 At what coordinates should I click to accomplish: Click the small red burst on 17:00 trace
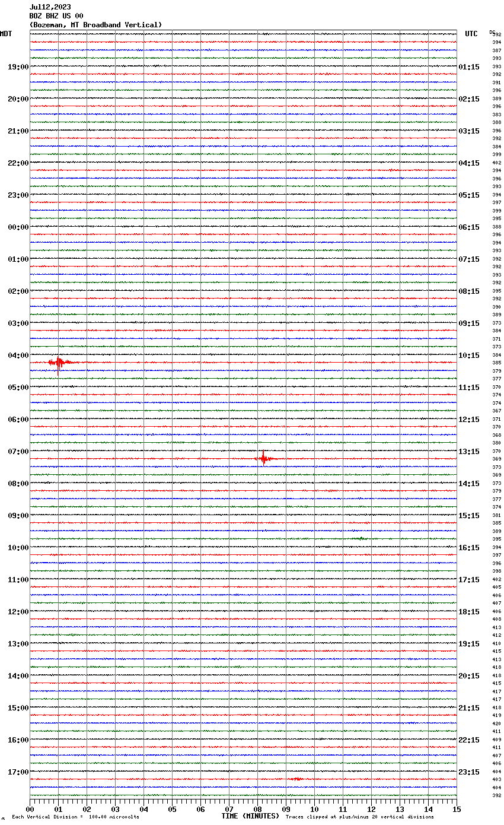(297, 779)
